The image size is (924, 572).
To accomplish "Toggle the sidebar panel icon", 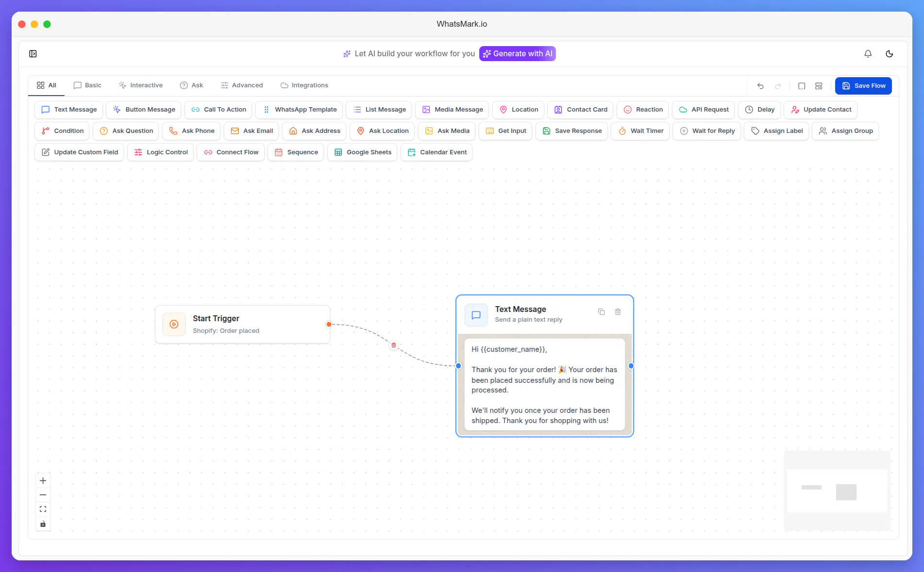I will point(33,54).
